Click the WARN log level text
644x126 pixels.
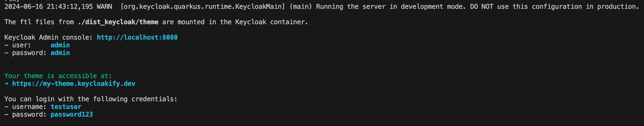(104, 7)
